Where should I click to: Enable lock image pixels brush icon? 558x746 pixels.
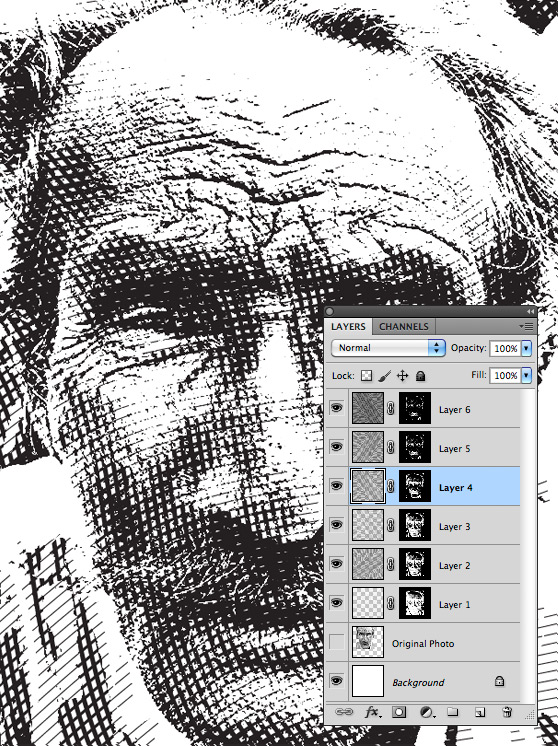click(x=384, y=376)
